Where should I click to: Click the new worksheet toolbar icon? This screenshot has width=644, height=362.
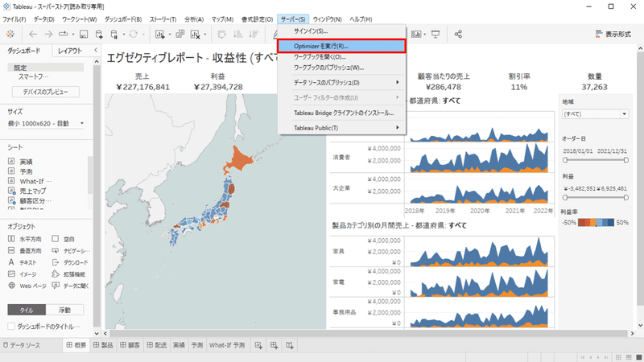tap(159, 34)
